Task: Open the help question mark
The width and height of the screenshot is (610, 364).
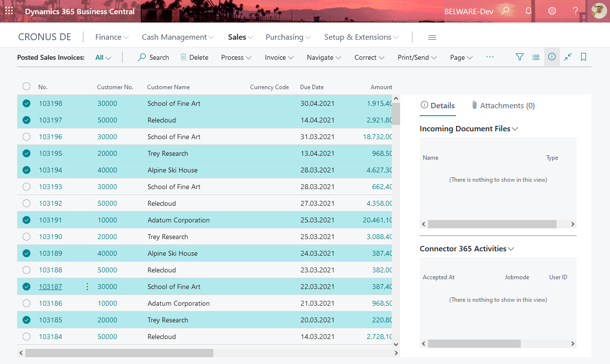Action: 576,11
